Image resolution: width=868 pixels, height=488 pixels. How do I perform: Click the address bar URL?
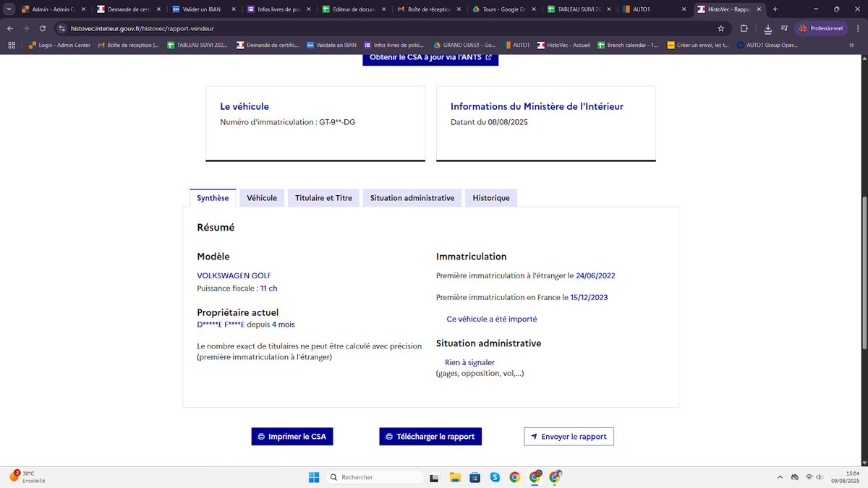click(x=142, y=28)
